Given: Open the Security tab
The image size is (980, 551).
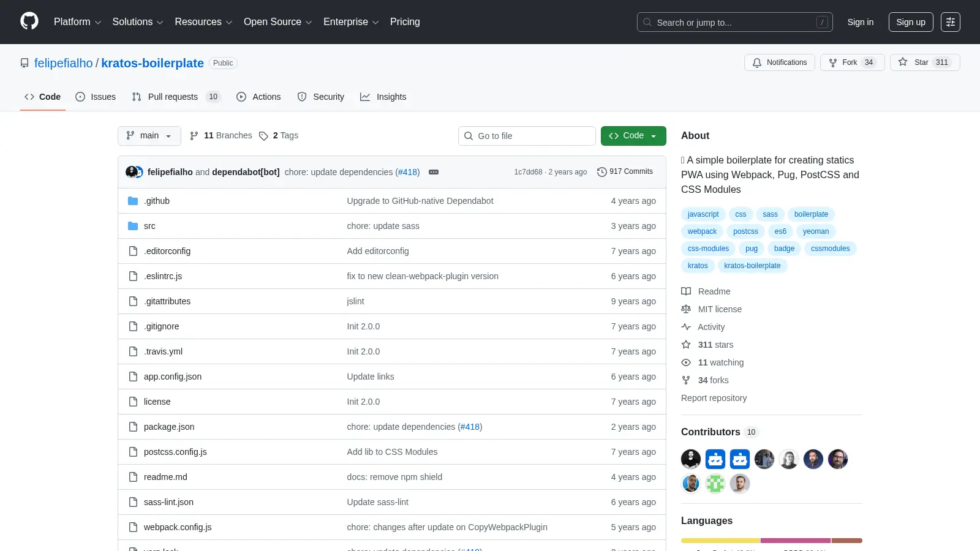Looking at the screenshot, I should (x=321, y=97).
